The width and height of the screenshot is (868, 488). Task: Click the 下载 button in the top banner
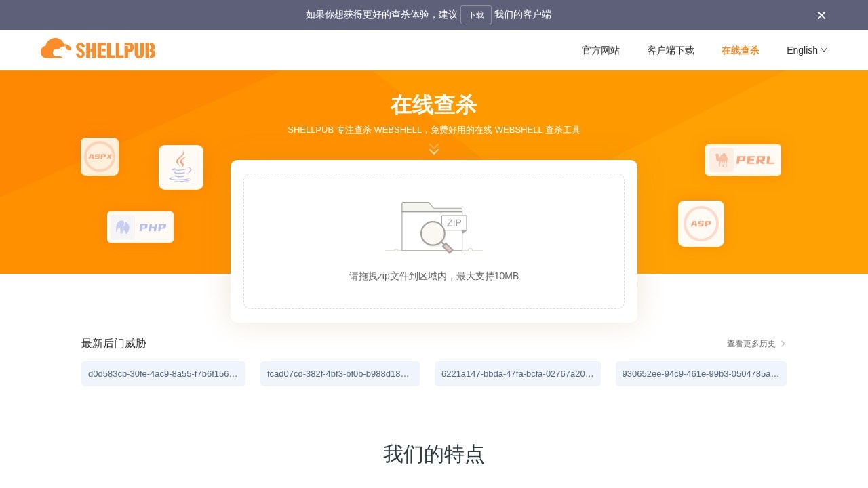pyautogui.click(x=475, y=15)
